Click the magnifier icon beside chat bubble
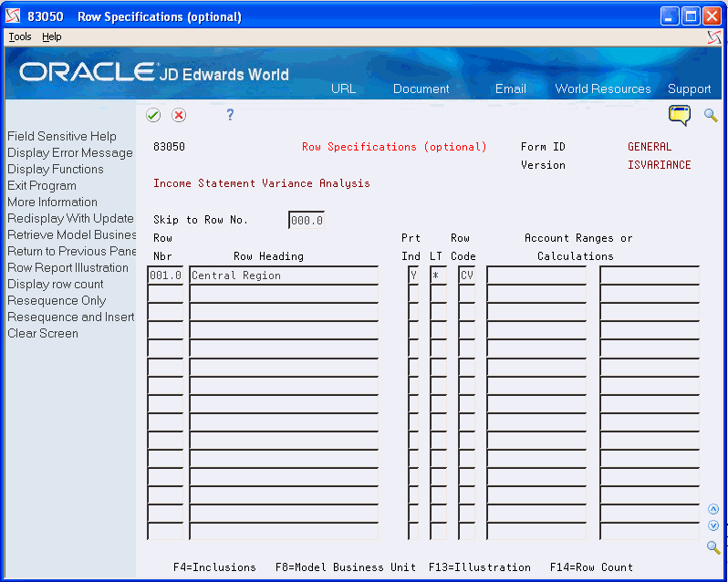This screenshot has height=582, width=728. [x=711, y=115]
